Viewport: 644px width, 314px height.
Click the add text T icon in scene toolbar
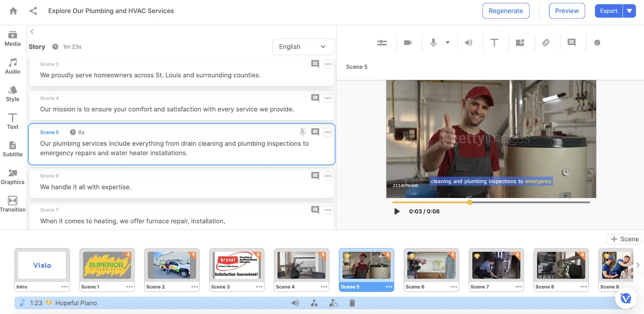[x=494, y=43]
